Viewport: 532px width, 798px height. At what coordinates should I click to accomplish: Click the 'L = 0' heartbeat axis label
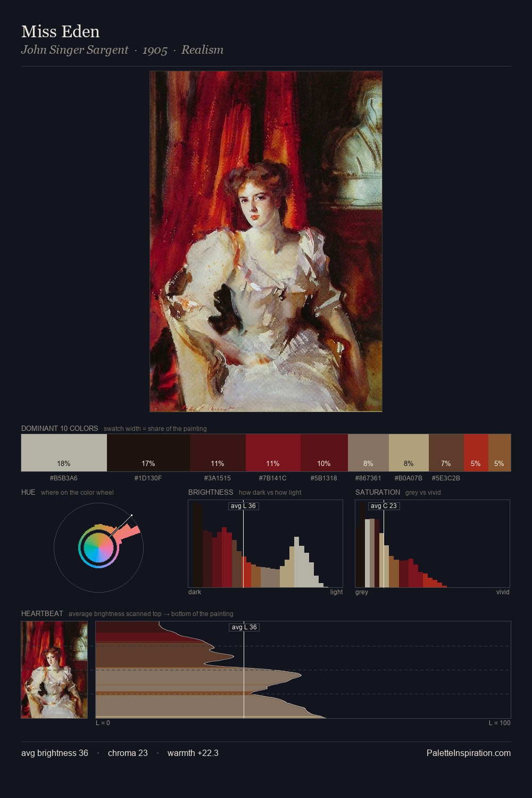103,723
